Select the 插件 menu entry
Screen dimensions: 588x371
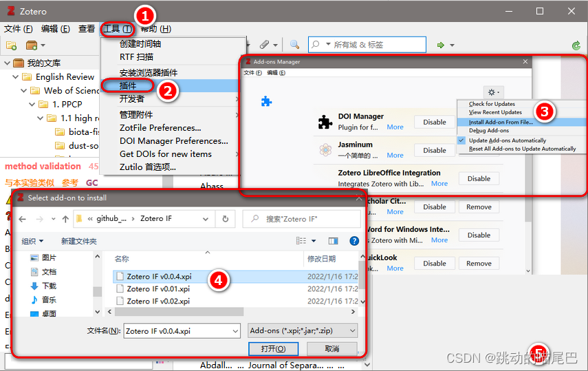point(170,86)
